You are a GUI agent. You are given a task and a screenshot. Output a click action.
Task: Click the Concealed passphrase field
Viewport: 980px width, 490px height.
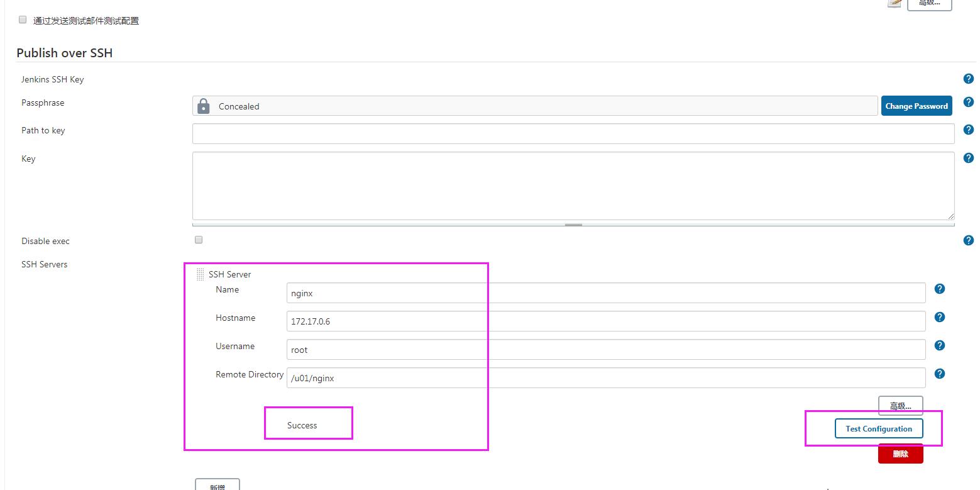(x=535, y=106)
